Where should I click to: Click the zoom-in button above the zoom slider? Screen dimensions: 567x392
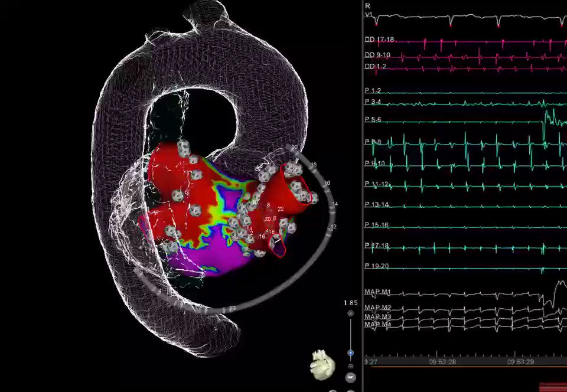tap(350, 313)
